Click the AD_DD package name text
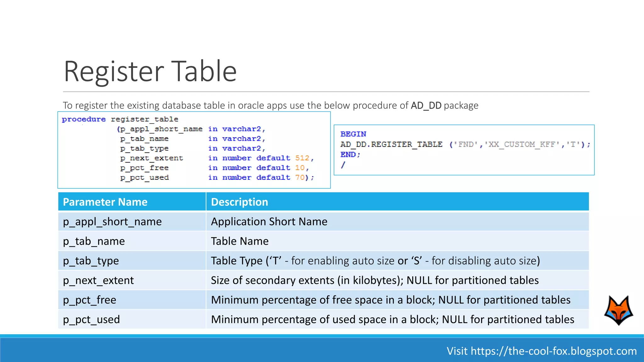The image size is (644, 362). click(x=426, y=106)
